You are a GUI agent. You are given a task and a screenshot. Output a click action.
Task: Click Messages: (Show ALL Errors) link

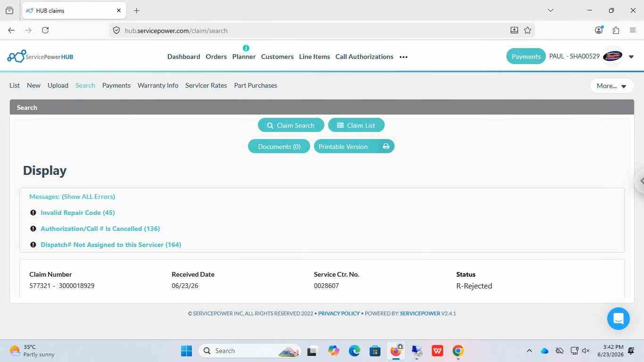coord(72,197)
